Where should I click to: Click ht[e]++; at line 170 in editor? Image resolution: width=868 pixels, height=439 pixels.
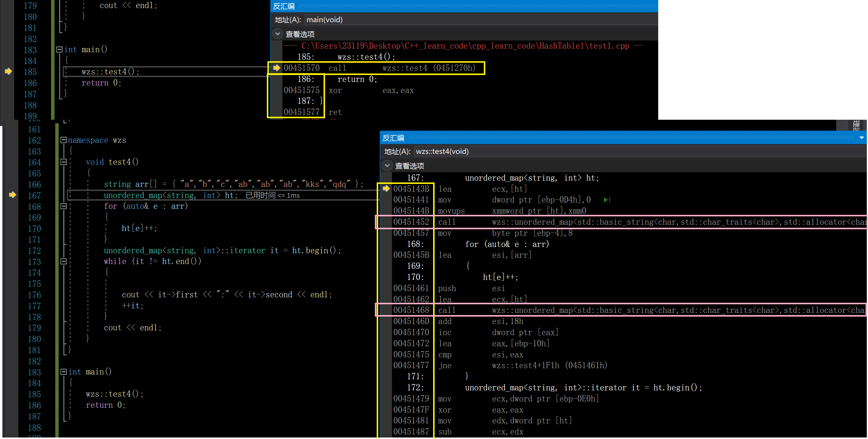click(x=139, y=228)
